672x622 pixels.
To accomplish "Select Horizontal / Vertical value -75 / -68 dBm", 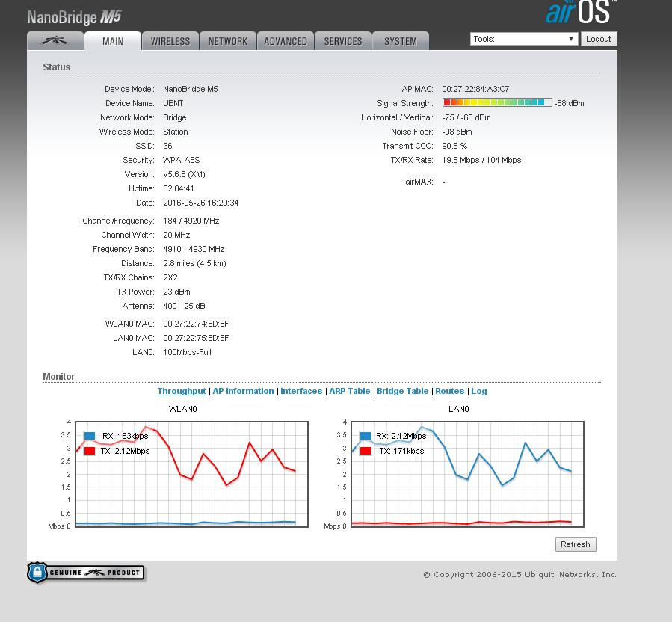I will pyautogui.click(x=466, y=117).
